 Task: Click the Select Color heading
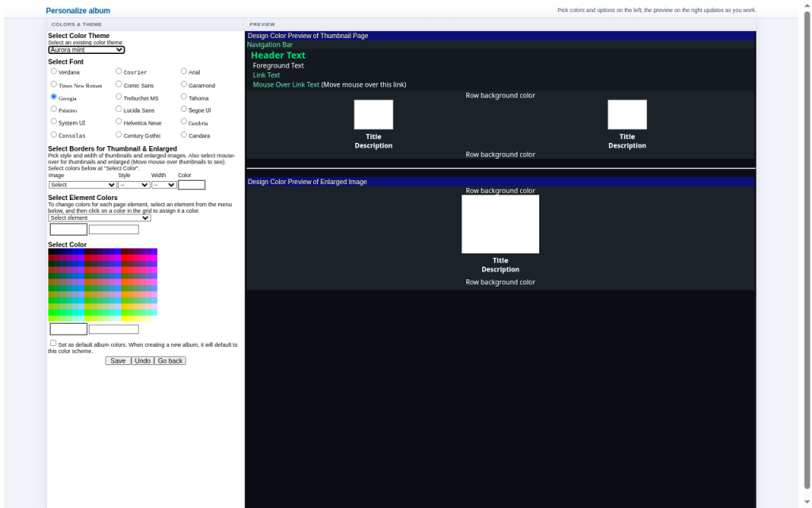click(67, 244)
